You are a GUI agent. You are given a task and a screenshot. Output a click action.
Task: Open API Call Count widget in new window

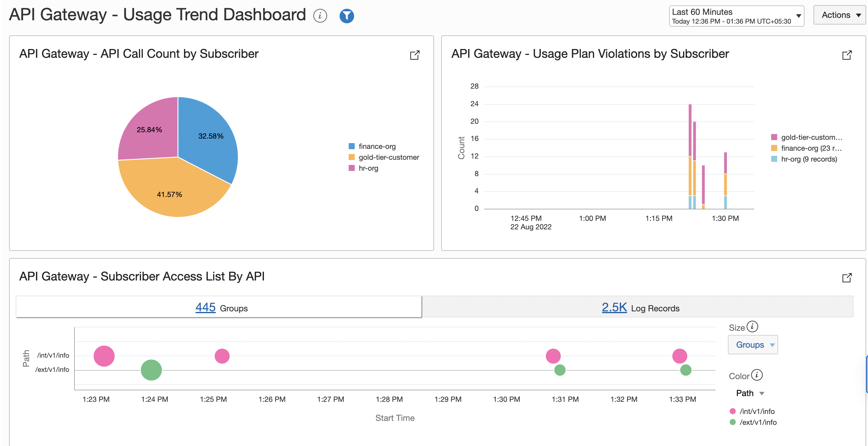coord(415,55)
